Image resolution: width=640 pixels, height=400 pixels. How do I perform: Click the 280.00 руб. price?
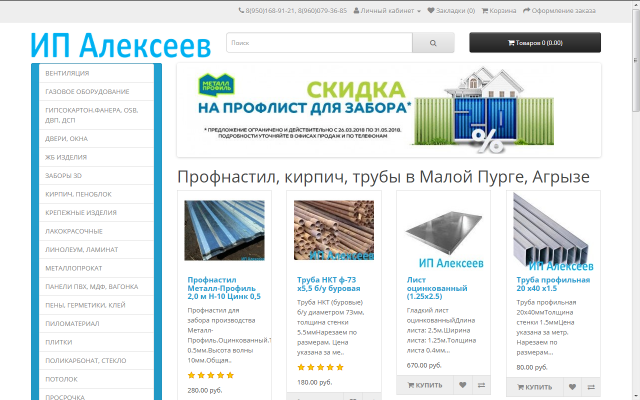click(x=205, y=391)
